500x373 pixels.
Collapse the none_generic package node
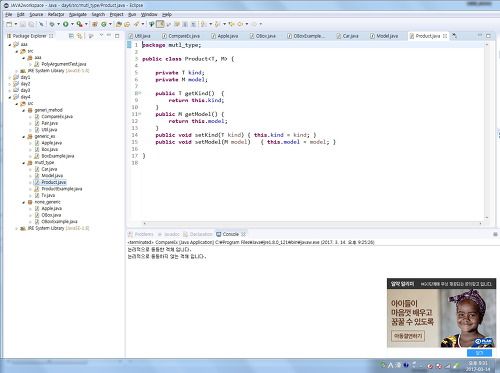point(24,202)
